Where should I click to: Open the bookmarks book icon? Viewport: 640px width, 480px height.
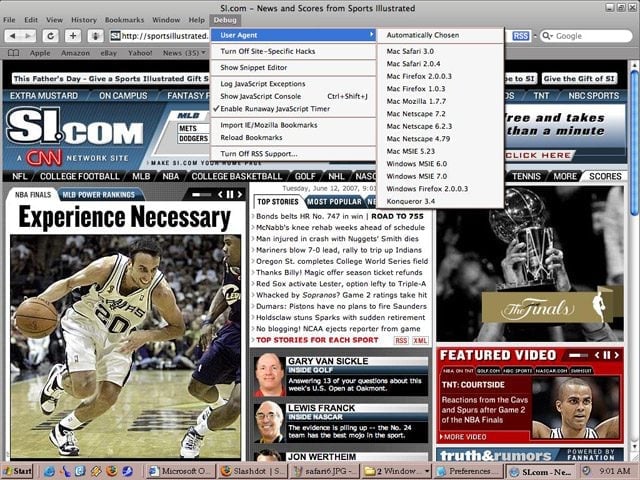(x=13, y=53)
